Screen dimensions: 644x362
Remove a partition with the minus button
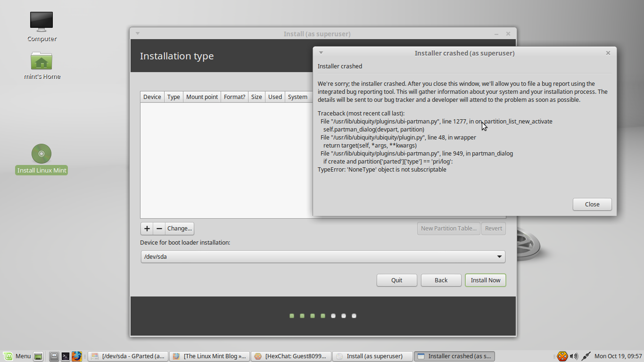(159, 228)
